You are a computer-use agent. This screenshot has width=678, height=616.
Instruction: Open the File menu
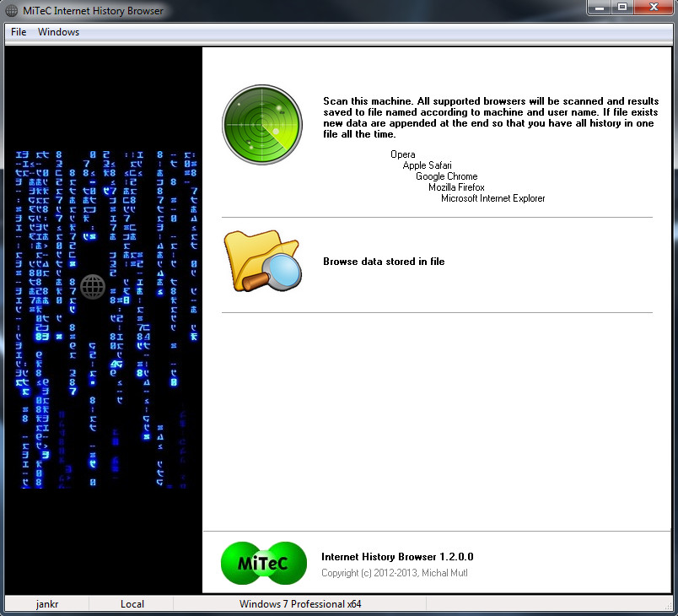point(19,32)
